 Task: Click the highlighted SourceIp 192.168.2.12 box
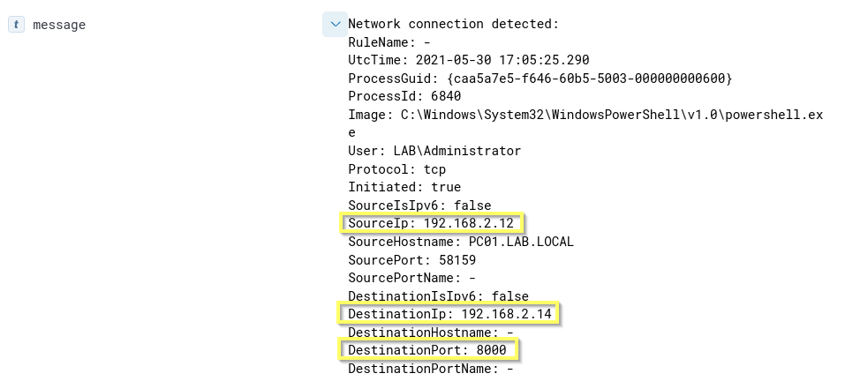point(431,223)
